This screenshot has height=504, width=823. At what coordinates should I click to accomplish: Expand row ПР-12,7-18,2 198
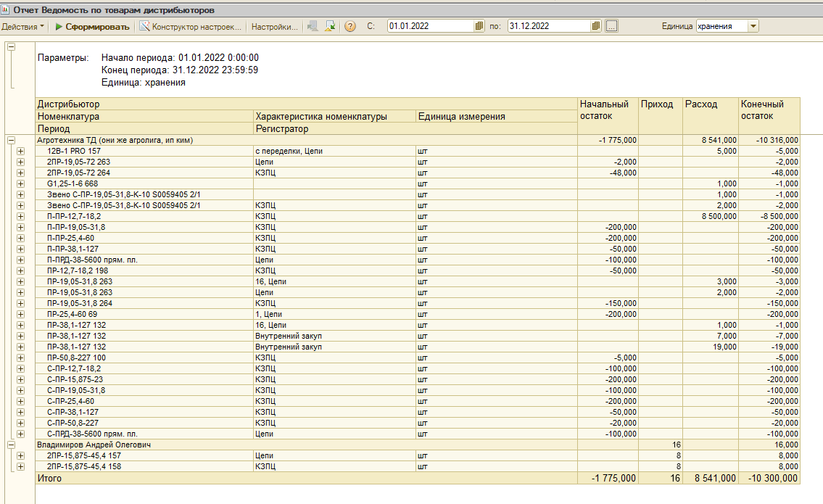click(20, 271)
